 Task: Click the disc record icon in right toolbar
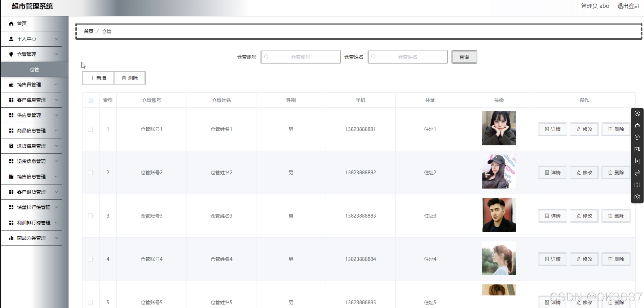pyautogui.click(x=637, y=113)
